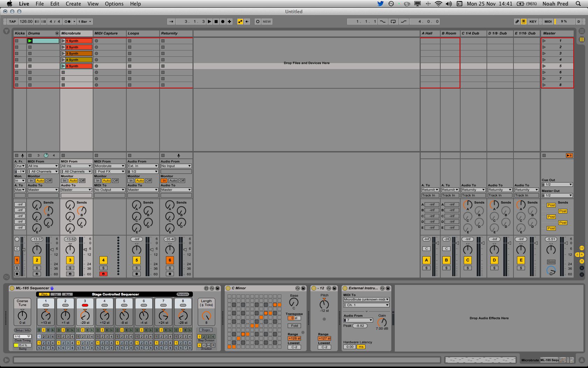The height and width of the screenshot is (368, 588).
Task: Click the ML-185 Swing 23.4 % slider
Action: (x=22, y=345)
